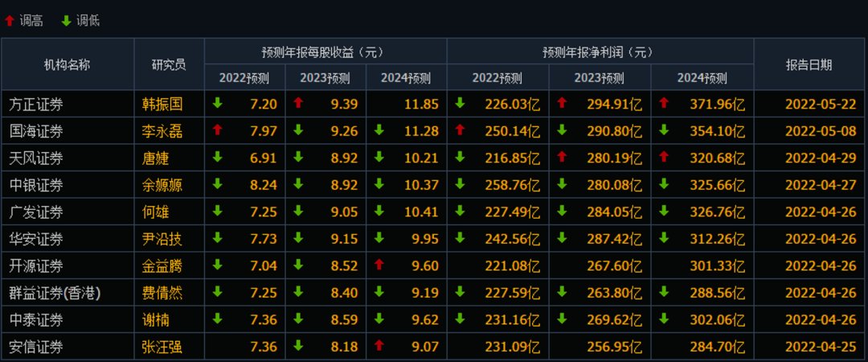Click the green arrow beside 226.03亿
868x362 pixels.
click(x=460, y=103)
